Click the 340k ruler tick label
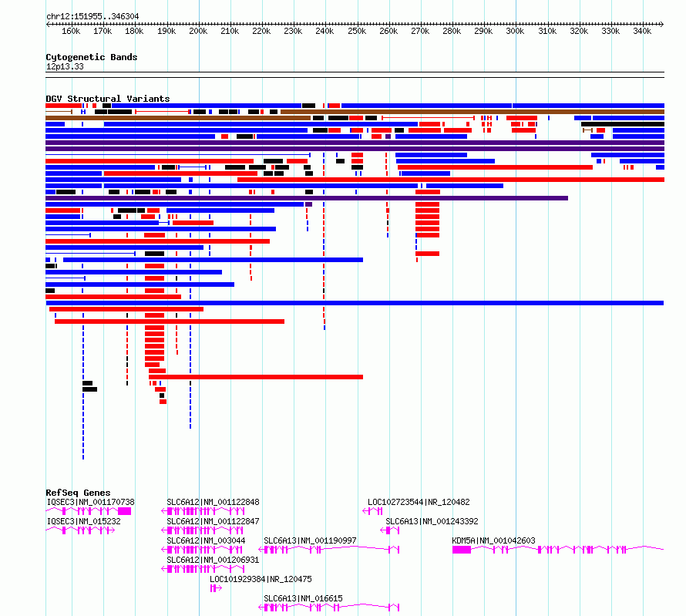 [642, 31]
